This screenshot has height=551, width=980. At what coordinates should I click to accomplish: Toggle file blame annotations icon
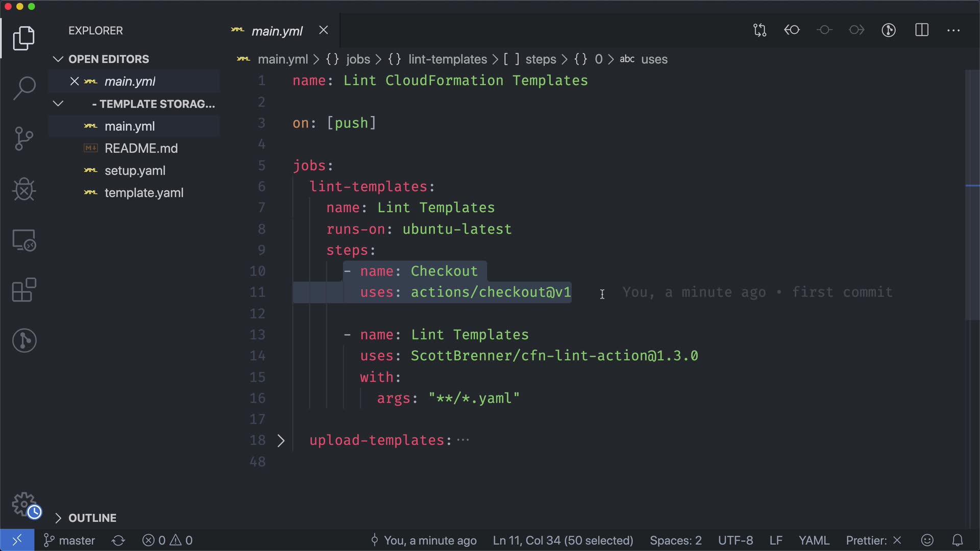pyautogui.click(x=889, y=30)
